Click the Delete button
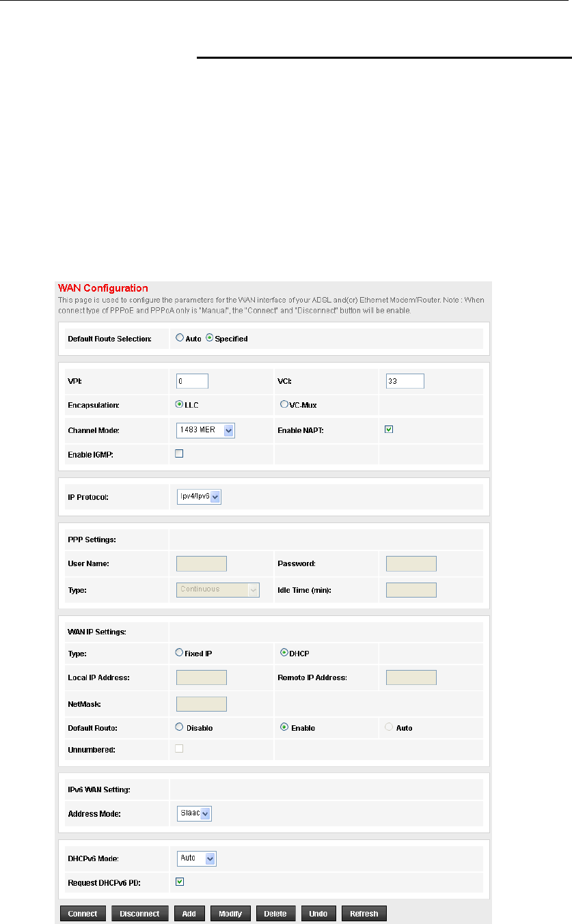The width and height of the screenshot is (572, 924). pos(276,914)
